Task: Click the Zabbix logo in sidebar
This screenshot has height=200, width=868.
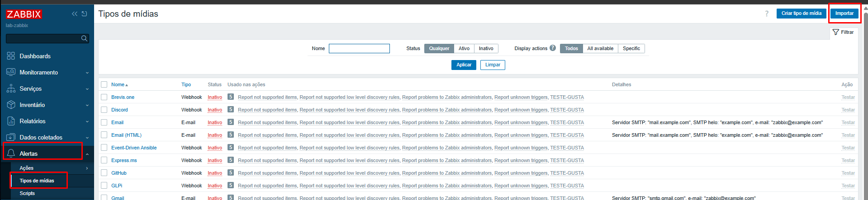Action: pyautogui.click(x=24, y=14)
